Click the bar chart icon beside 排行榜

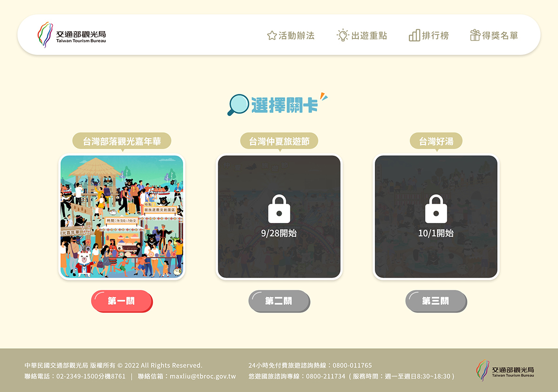point(414,35)
